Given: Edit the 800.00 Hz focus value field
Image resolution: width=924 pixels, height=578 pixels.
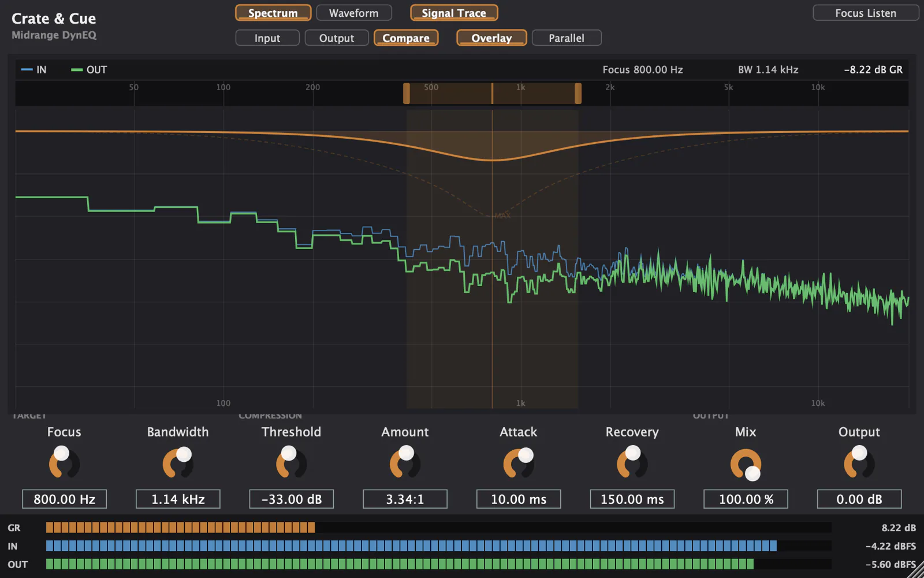Looking at the screenshot, I should point(64,499).
